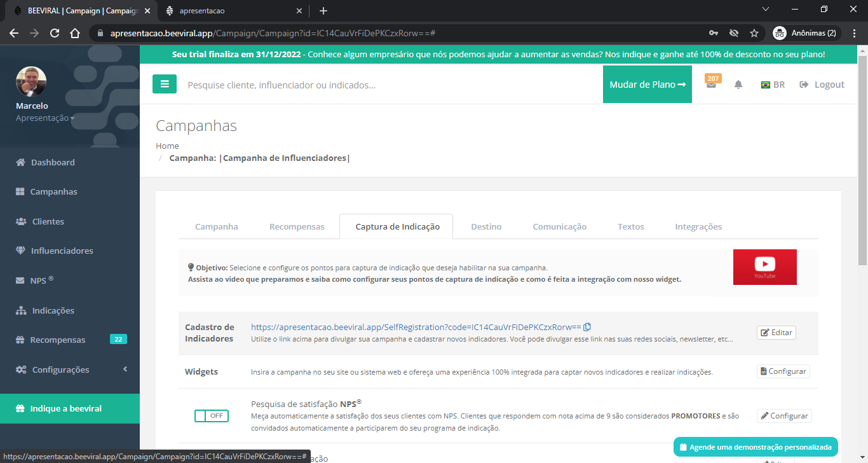This screenshot has height=463, width=868.
Task: Open the saved passwords key icon
Action: [714, 33]
